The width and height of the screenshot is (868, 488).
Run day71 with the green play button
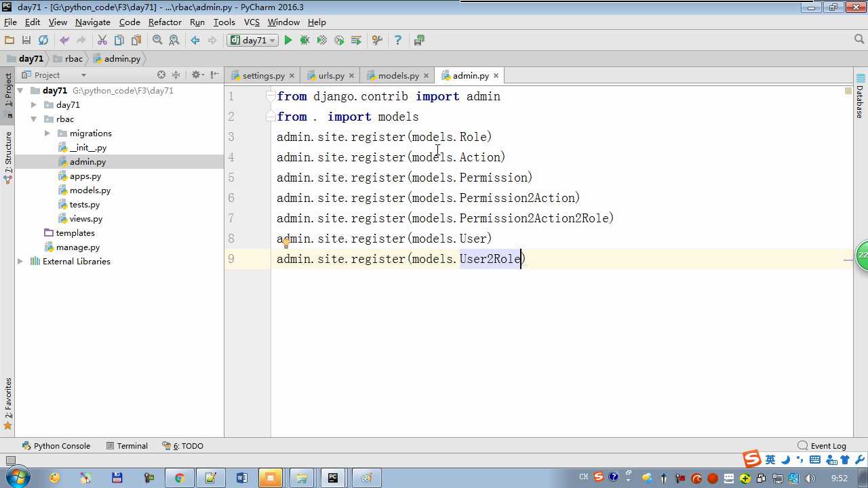coord(288,41)
